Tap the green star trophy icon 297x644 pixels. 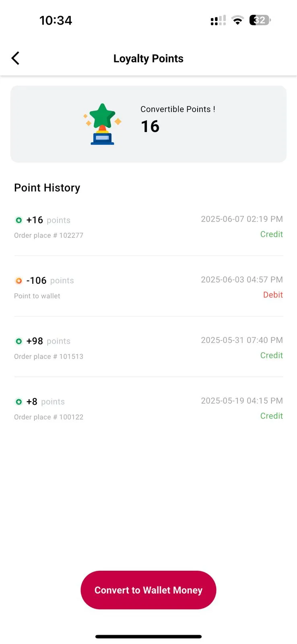click(x=102, y=124)
